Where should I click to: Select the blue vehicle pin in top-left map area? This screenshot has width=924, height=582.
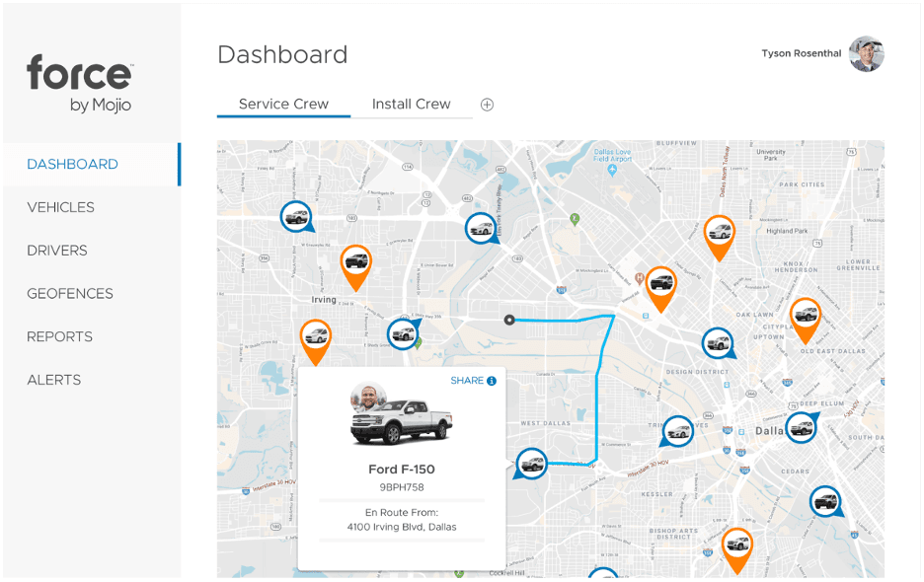coord(296,216)
